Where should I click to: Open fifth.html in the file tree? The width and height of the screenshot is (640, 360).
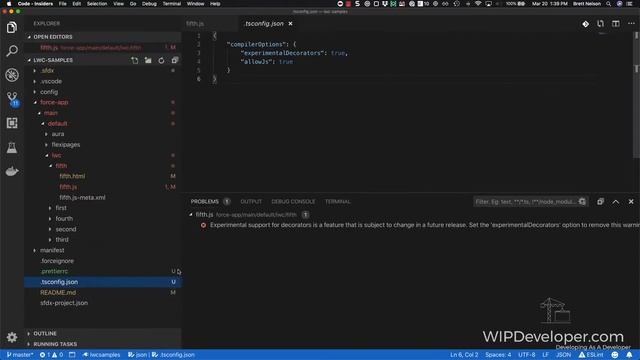pyautogui.click(x=72, y=176)
